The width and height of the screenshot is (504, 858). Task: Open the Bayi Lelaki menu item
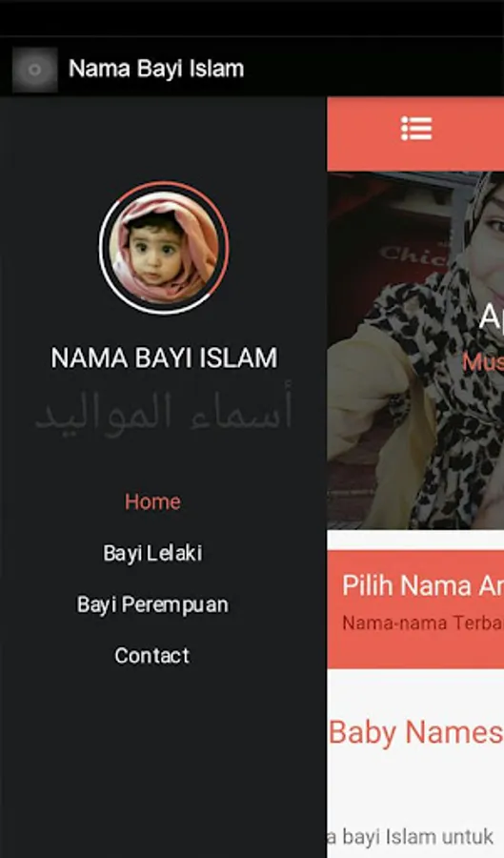point(152,553)
